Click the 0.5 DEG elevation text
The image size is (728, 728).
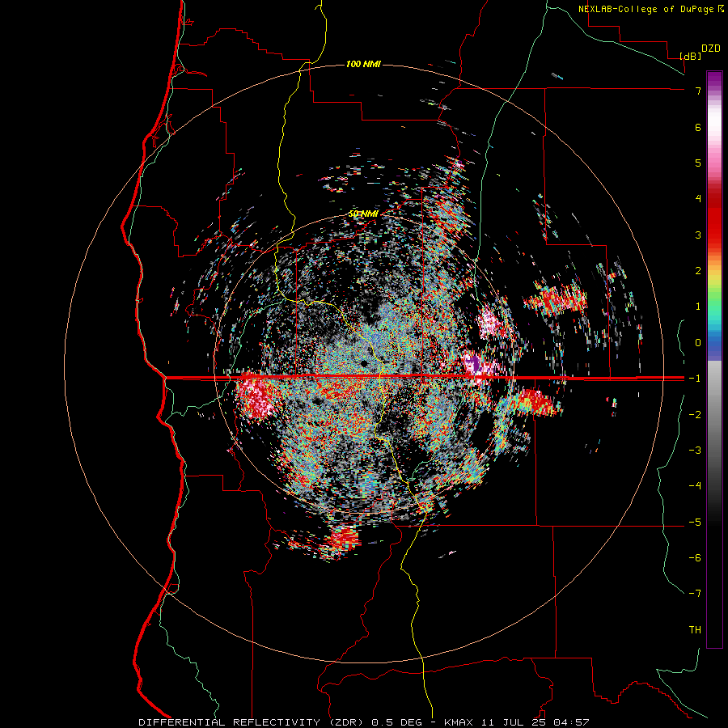(x=397, y=722)
